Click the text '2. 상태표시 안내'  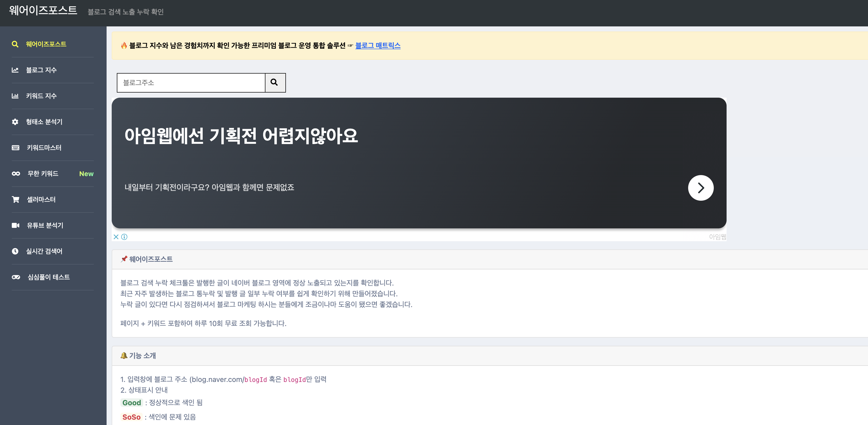(x=144, y=390)
